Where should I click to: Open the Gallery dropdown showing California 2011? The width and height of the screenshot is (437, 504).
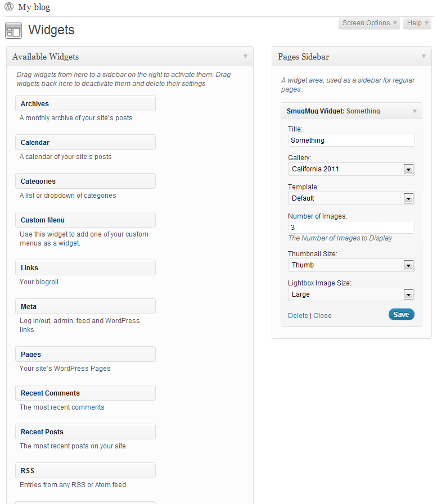coord(352,169)
